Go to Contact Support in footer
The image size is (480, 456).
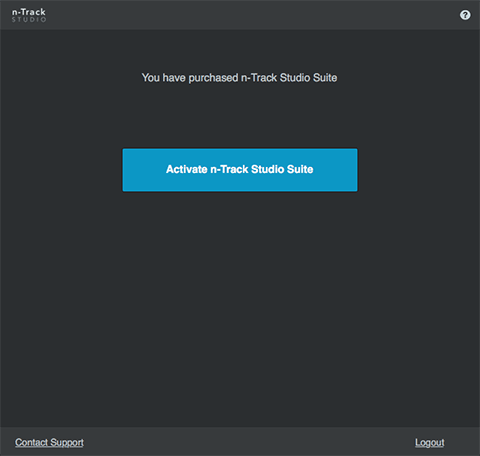click(x=49, y=442)
